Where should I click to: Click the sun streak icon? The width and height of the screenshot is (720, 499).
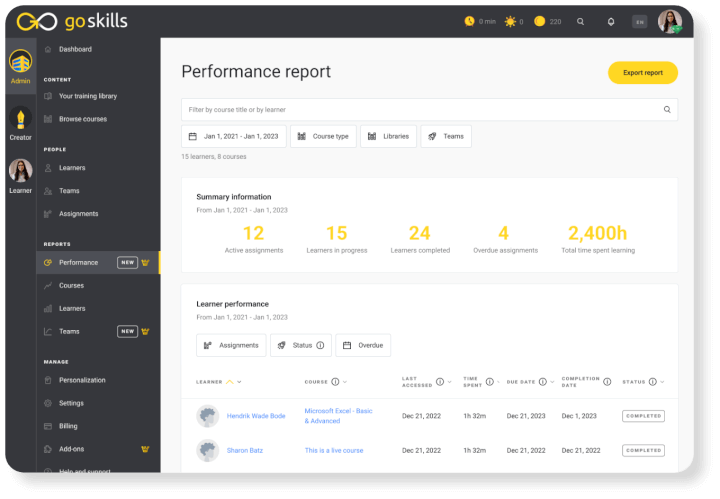pyautogui.click(x=510, y=22)
